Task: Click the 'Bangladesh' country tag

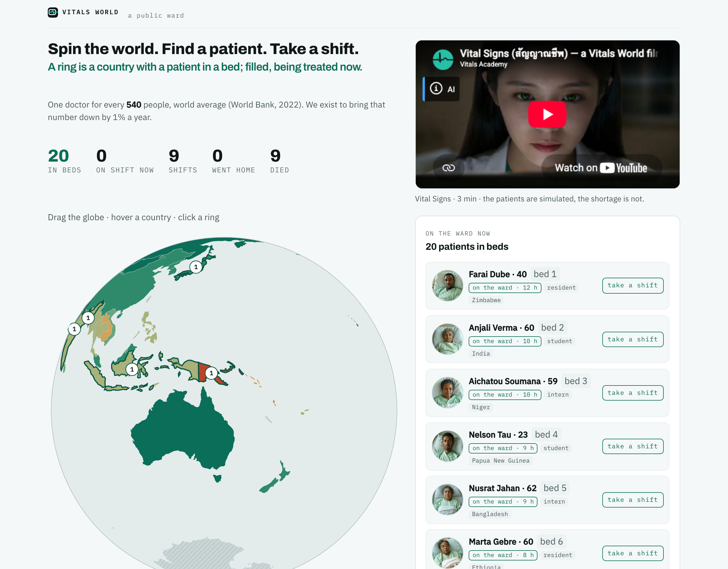Action: (490, 514)
